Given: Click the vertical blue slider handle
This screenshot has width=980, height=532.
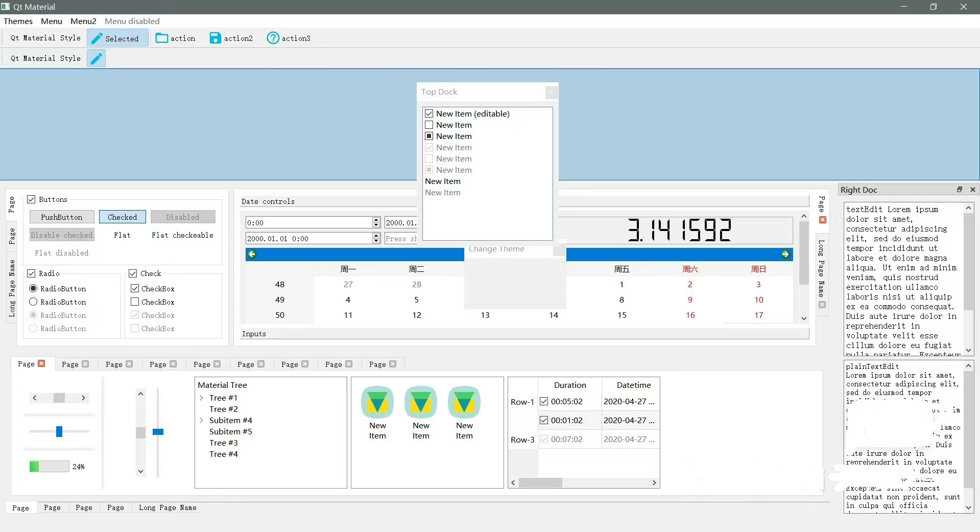Looking at the screenshot, I should point(158,432).
